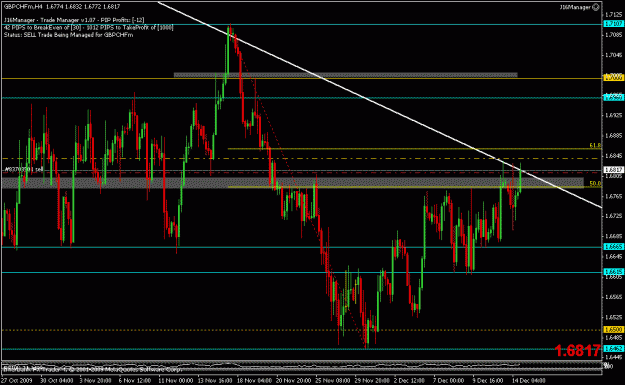Click the 1.6925 price scale value

613,115
